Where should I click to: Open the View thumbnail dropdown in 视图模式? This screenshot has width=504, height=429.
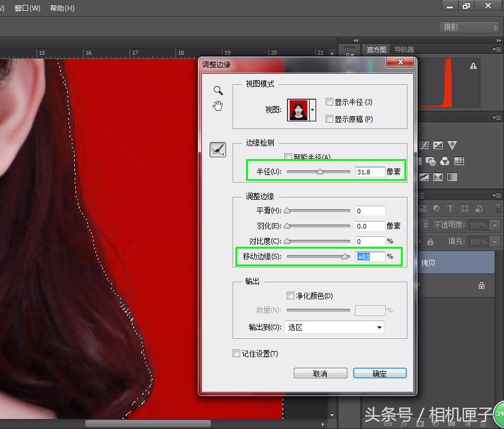pyautogui.click(x=313, y=110)
